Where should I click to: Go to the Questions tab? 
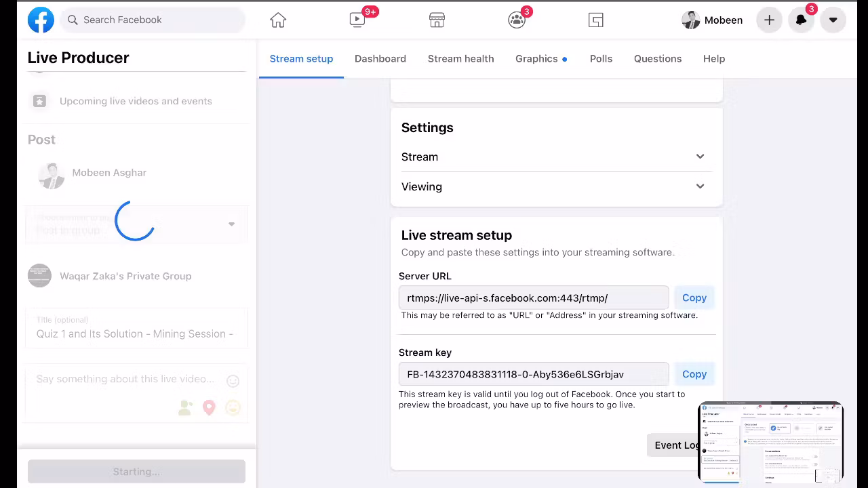[x=658, y=59]
